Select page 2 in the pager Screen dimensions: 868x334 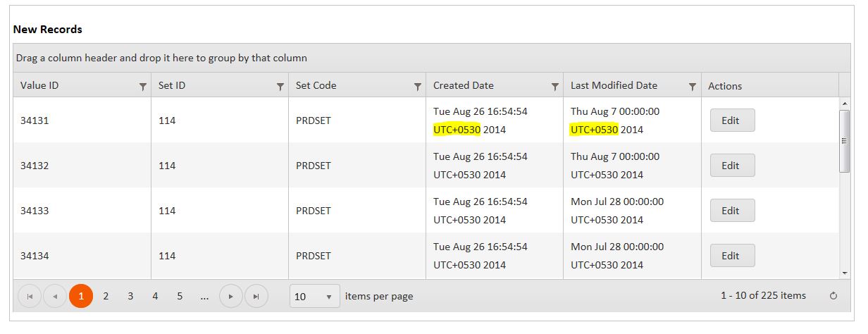coord(106,297)
